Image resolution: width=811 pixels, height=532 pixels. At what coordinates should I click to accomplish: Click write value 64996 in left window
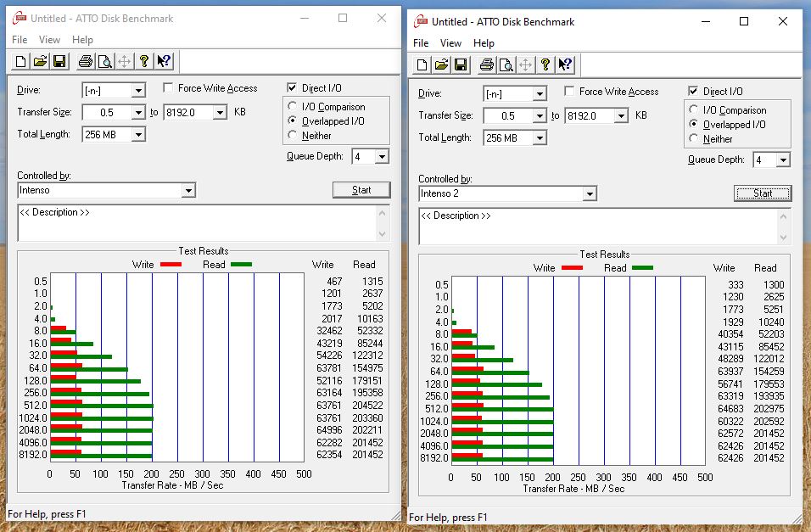pos(329,429)
